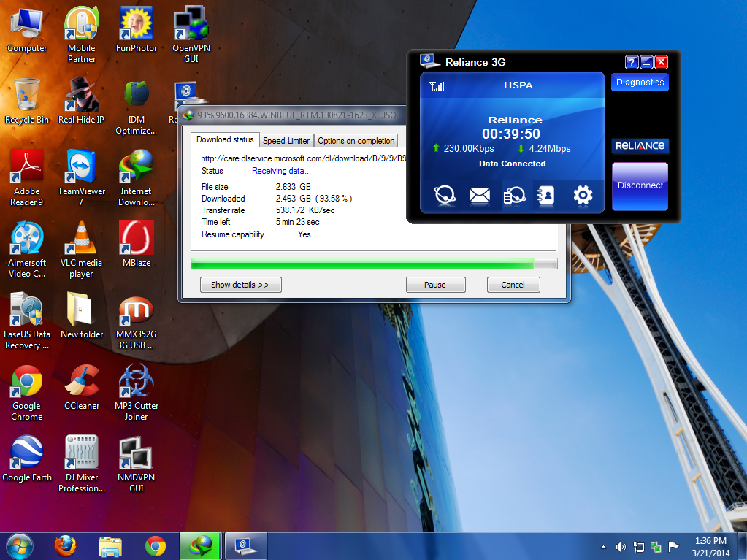
Task: Click the 538.172 KB/sec transfer rate
Action: [305, 210]
